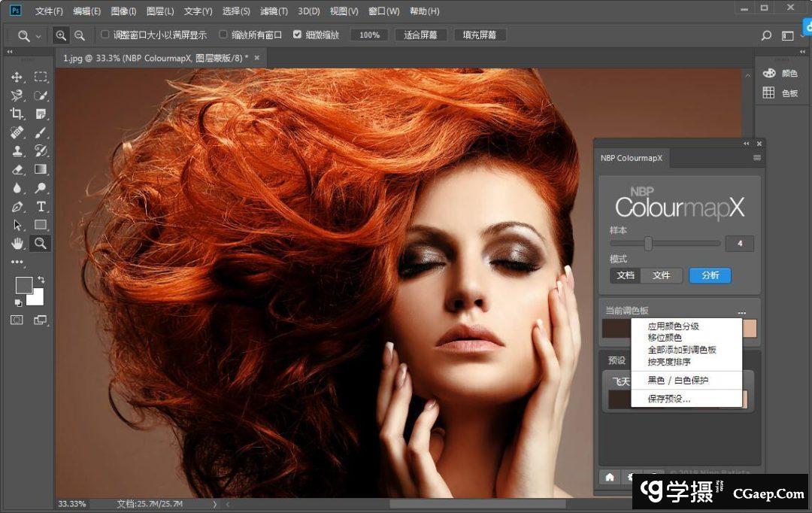This screenshot has width=812, height=513.
Task: Click the 样本 slider handle
Action: click(648, 243)
